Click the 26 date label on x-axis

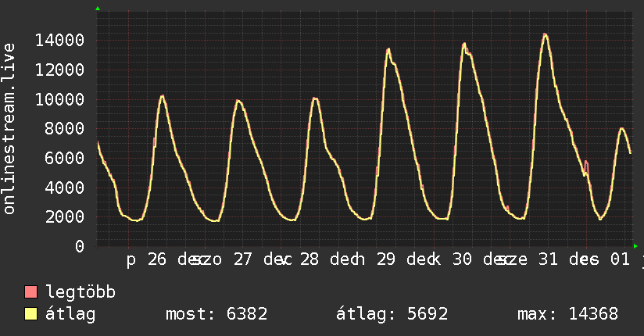pos(157,259)
